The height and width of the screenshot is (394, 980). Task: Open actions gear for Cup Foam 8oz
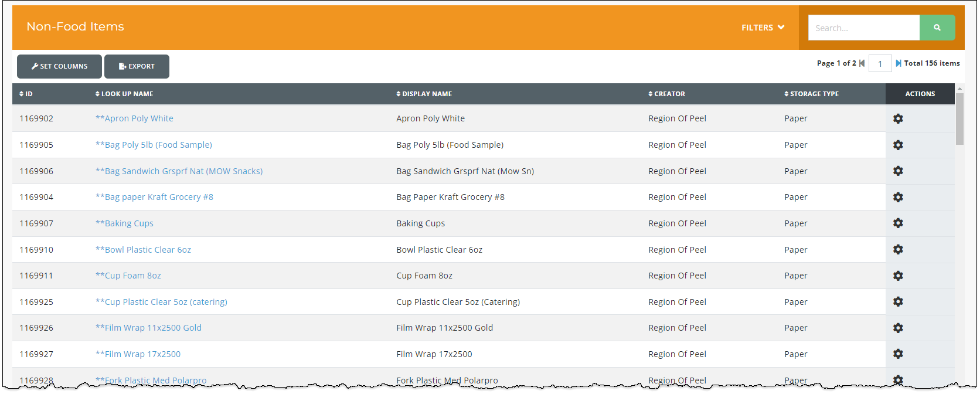[x=898, y=276]
